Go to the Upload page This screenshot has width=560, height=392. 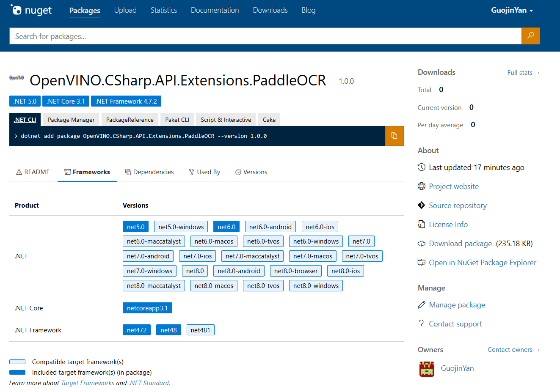click(125, 10)
